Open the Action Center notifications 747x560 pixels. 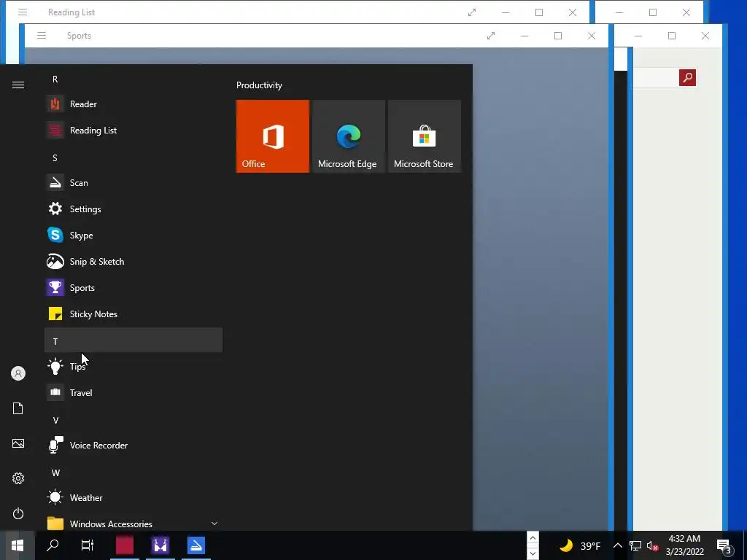click(x=724, y=546)
